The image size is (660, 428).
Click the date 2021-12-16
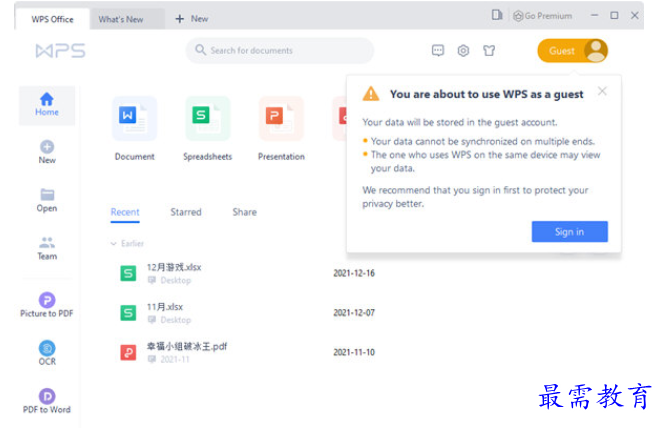point(354,273)
